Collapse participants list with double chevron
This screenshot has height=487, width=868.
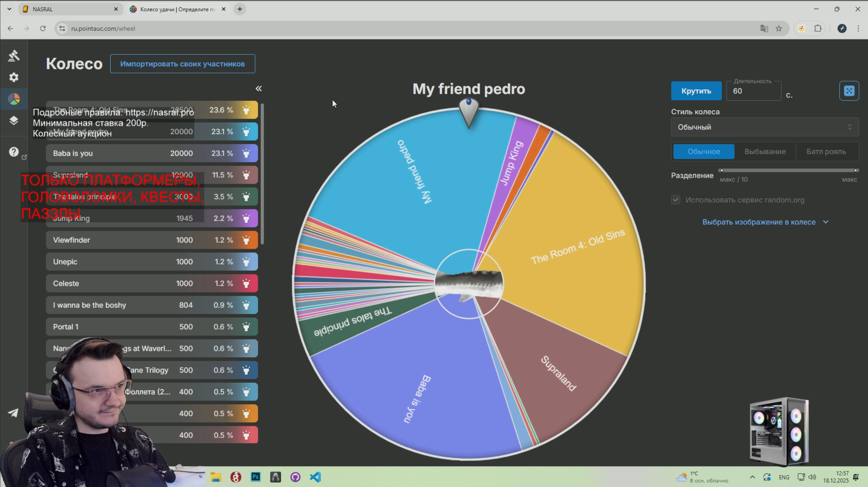259,89
